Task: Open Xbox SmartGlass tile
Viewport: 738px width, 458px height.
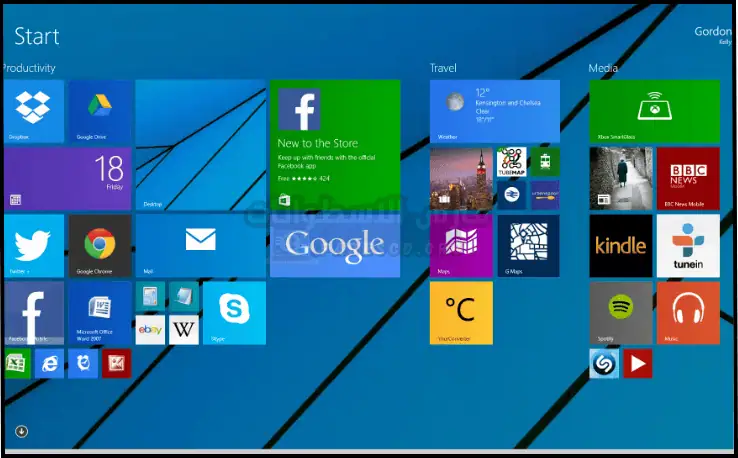Action: 654,111
